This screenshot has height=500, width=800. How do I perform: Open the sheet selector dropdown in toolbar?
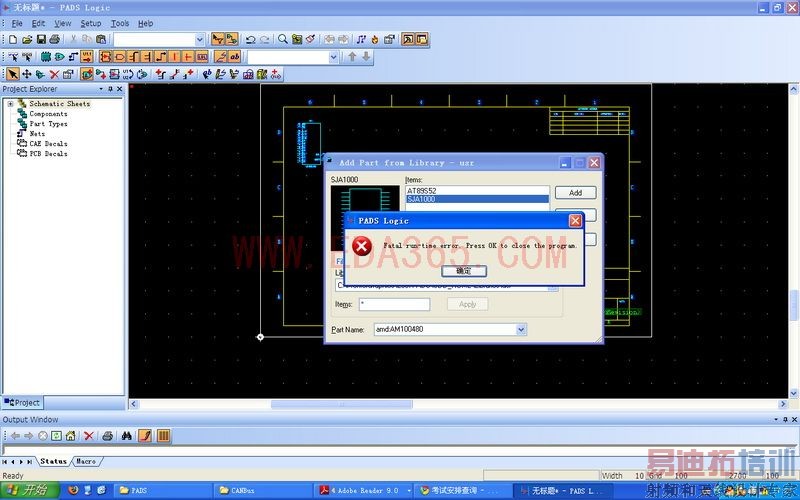[200, 39]
